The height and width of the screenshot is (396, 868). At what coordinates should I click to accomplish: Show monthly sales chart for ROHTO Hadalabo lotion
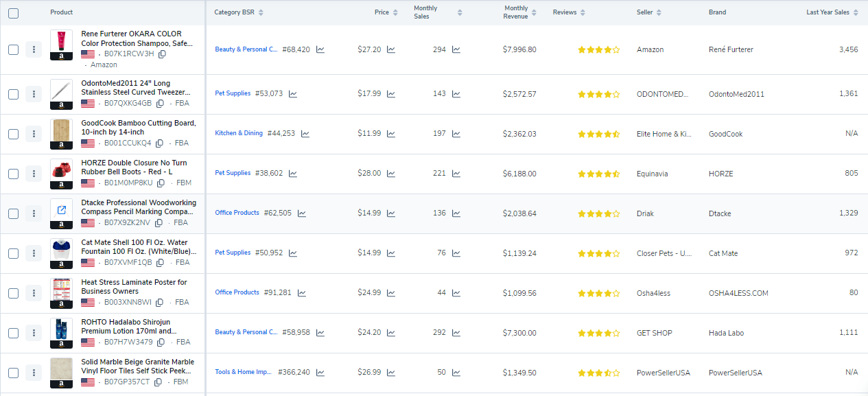point(456,333)
